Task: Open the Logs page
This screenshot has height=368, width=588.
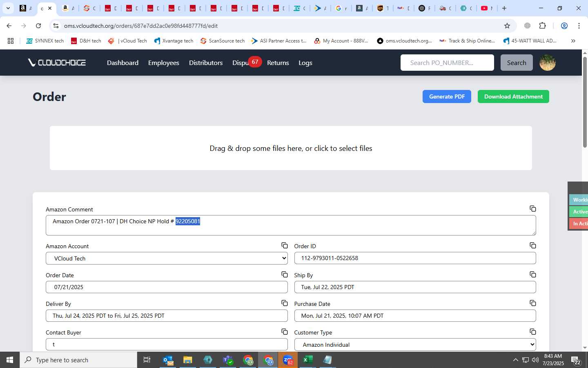Action: pyautogui.click(x=305, y=63)
